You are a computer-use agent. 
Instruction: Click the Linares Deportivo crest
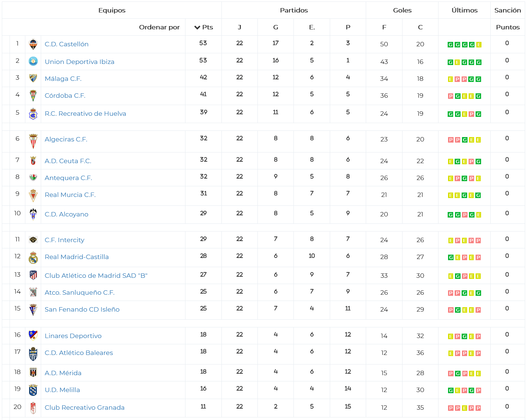coord(33,335)
